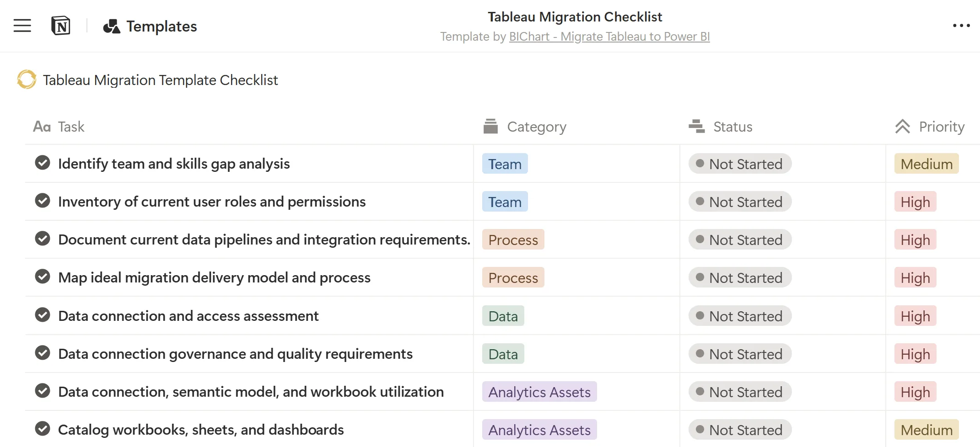Click the yellow page icon next to checklist title
The height and width of the screenshot is (447, 980).
(26, 80)
